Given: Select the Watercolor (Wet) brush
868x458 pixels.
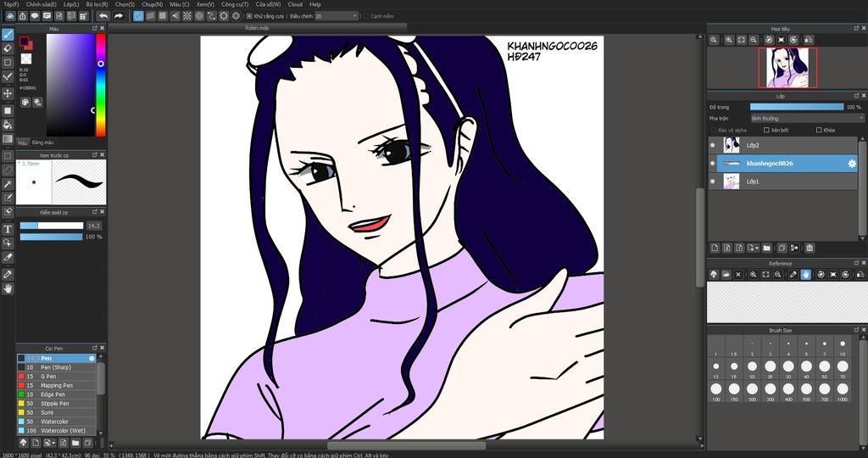Looking at the screenshot, I should pos(57,430).
